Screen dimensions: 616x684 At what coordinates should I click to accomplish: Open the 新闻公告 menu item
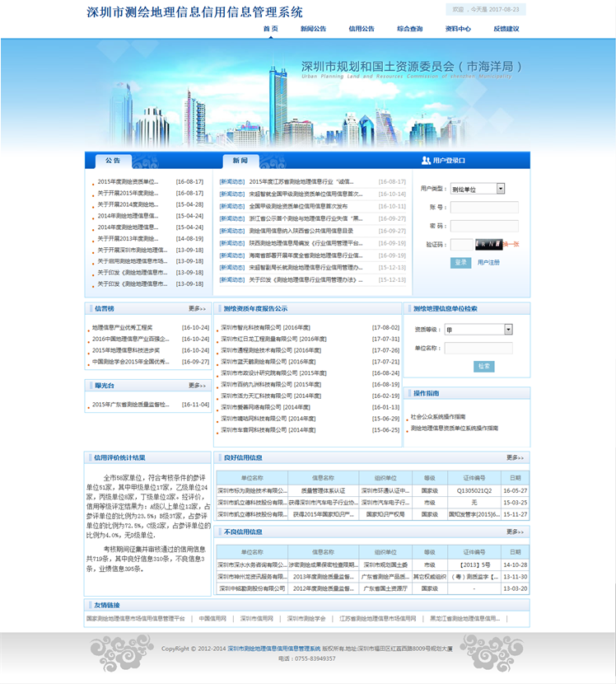314,29
